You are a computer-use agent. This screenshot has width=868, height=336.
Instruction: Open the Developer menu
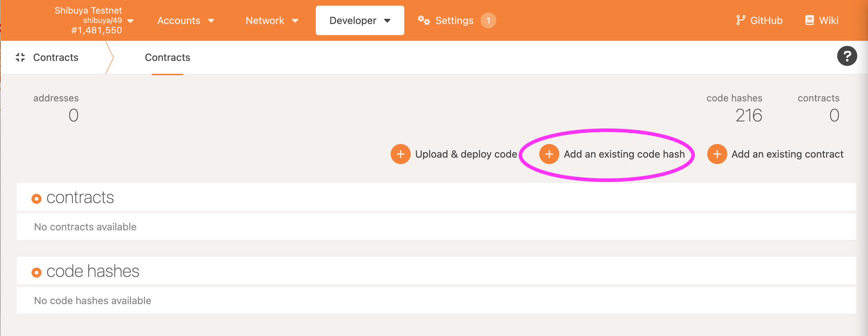coord(360,20)
